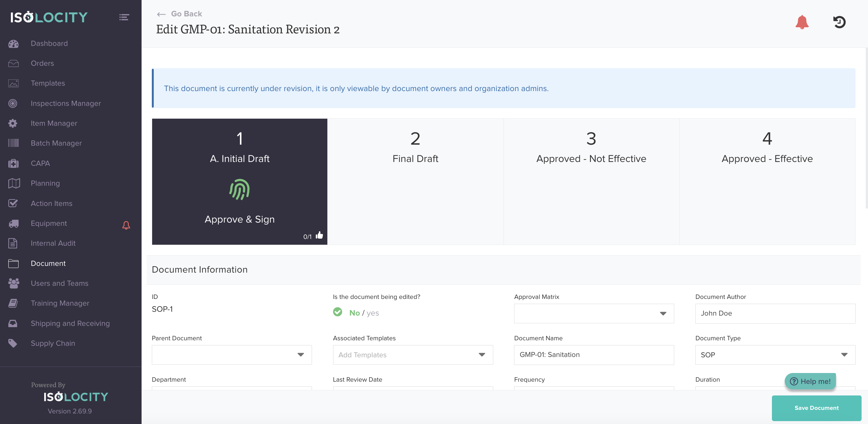The image size is (868, 424).
Task: Expand the Approval Matrix dropdown
Action: click(594, 313)
